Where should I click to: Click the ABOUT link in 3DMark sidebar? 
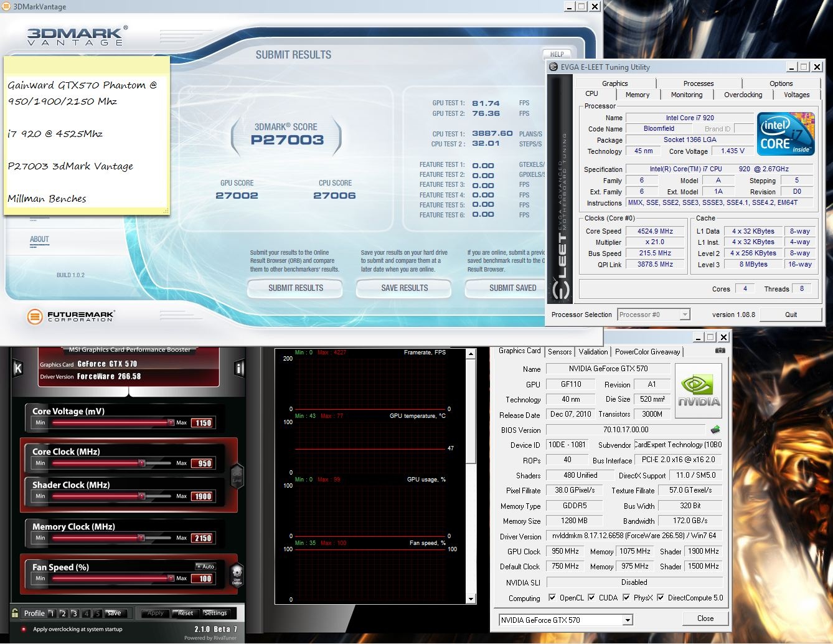click(39, 239)
